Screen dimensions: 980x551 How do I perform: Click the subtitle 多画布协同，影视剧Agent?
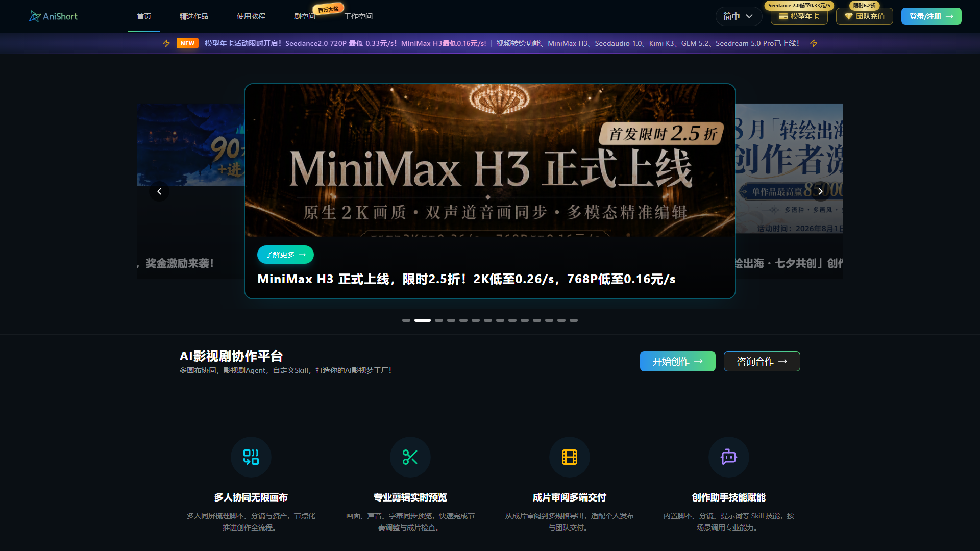coord(286,370)
